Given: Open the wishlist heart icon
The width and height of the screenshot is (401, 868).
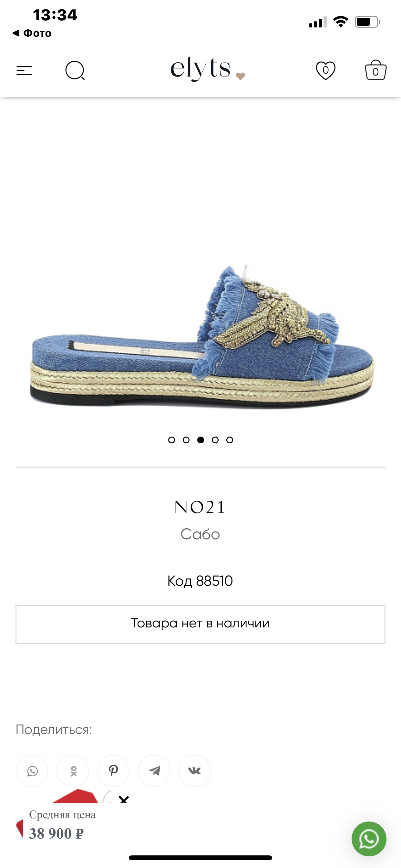Looking at the screenshot, I should click(325, 70).
